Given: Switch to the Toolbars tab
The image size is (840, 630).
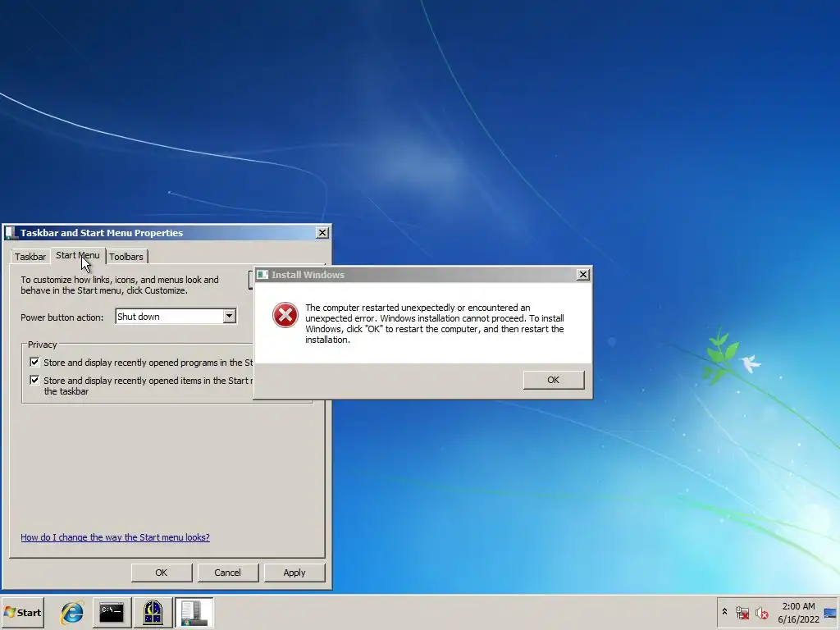Looking at the screenshot, I should tap(126, 257).
